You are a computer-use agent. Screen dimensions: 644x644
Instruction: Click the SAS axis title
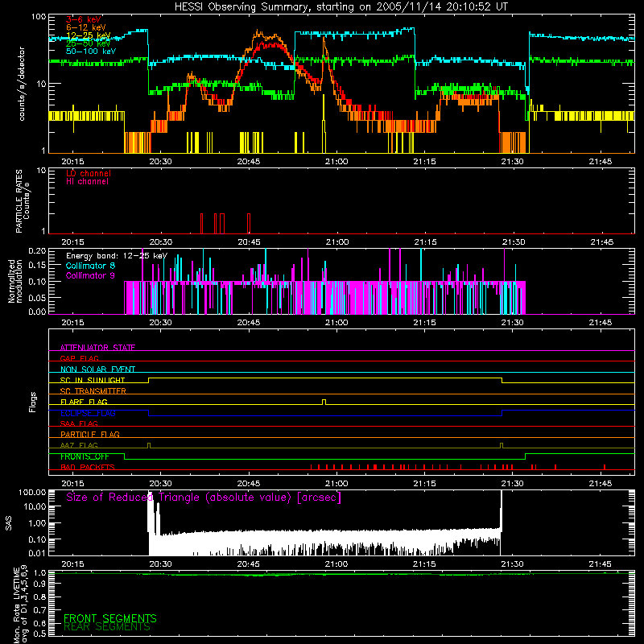(x=8, y=523)
